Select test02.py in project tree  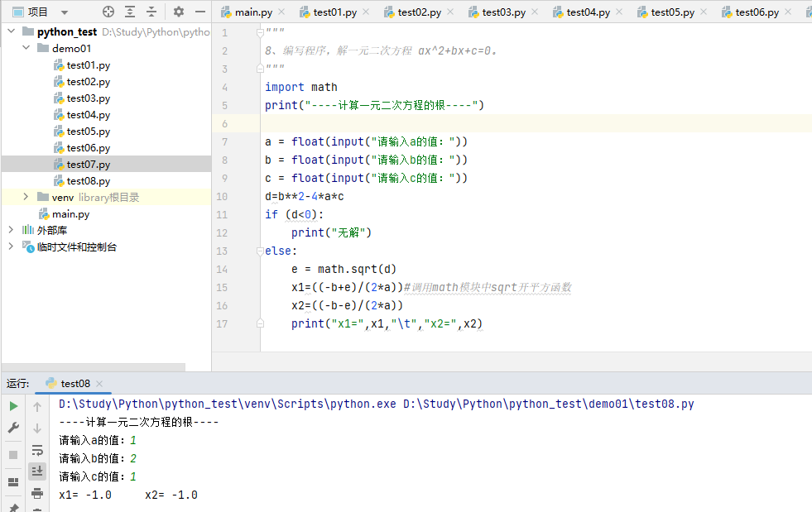click(88, 82)
